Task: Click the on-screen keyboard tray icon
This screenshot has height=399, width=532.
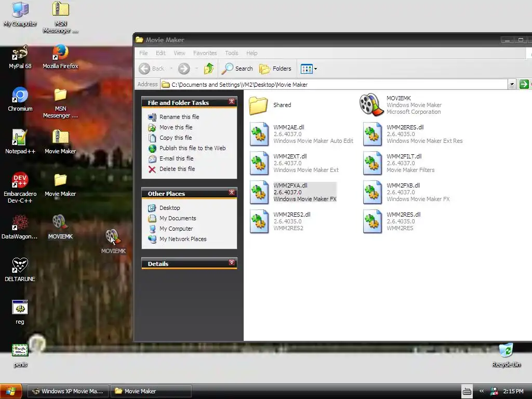Action: (467, 392)
